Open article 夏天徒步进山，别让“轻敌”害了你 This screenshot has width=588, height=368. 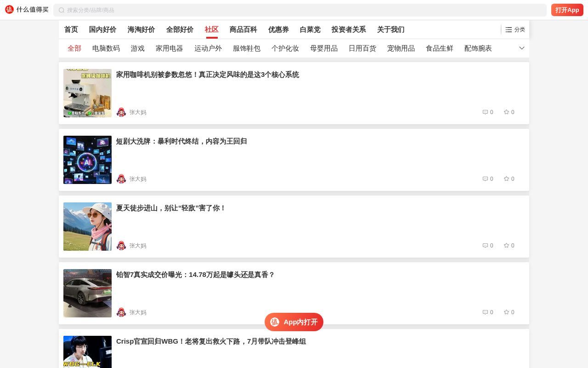171,208
